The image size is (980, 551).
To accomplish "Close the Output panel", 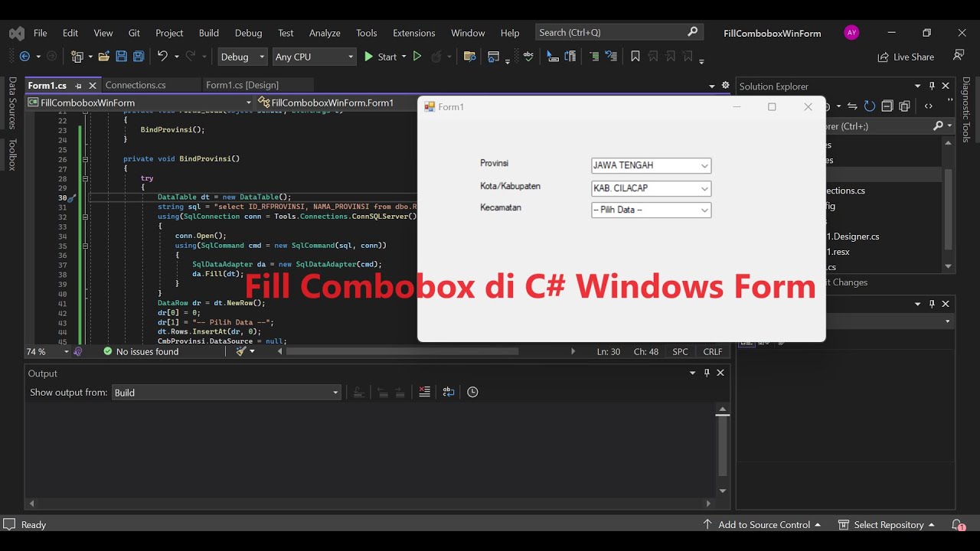I will (720, 373).
